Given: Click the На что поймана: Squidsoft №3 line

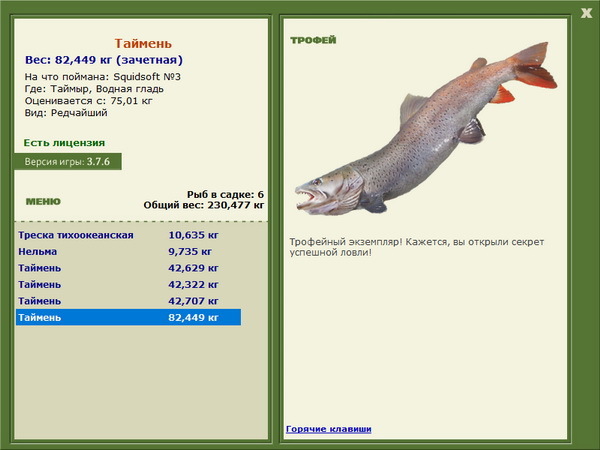Looking at the screenshot, I should [x=103, y=77].
